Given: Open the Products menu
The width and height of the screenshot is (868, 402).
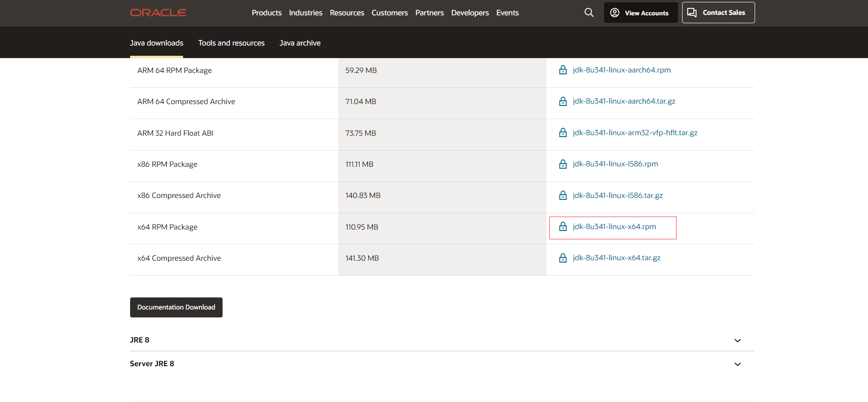Looking at the screenshot, I should pos(266,13).
